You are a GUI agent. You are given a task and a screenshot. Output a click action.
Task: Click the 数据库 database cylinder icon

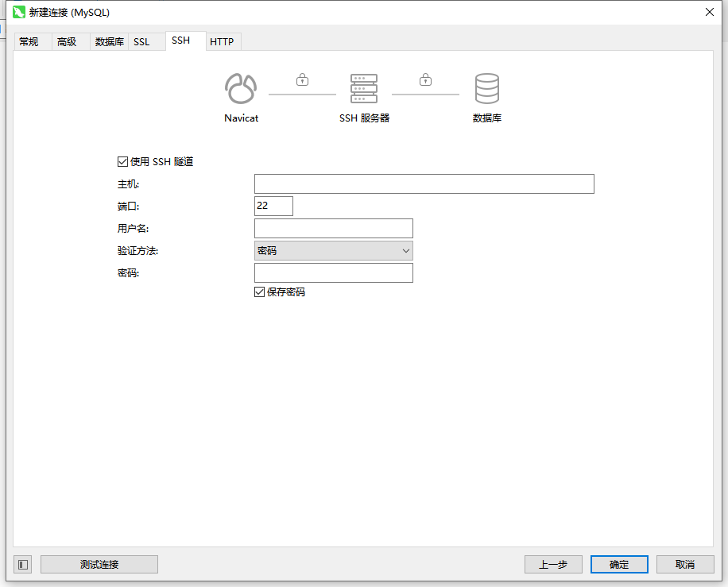[487, 89]
